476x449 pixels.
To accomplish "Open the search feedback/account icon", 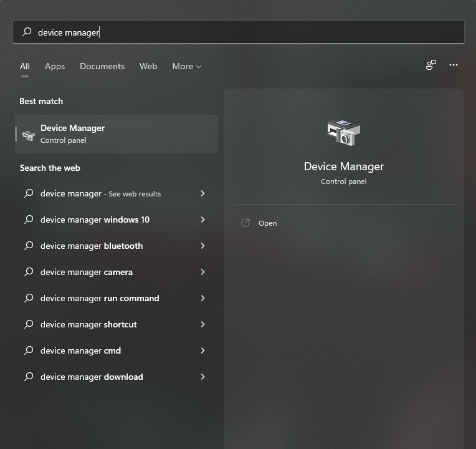I will pos(431,65).
